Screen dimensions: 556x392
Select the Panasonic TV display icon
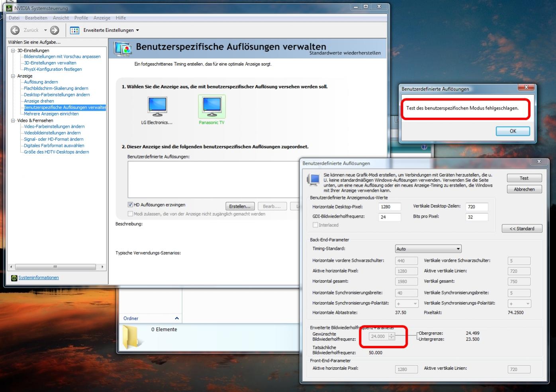(x=212, y=106)
